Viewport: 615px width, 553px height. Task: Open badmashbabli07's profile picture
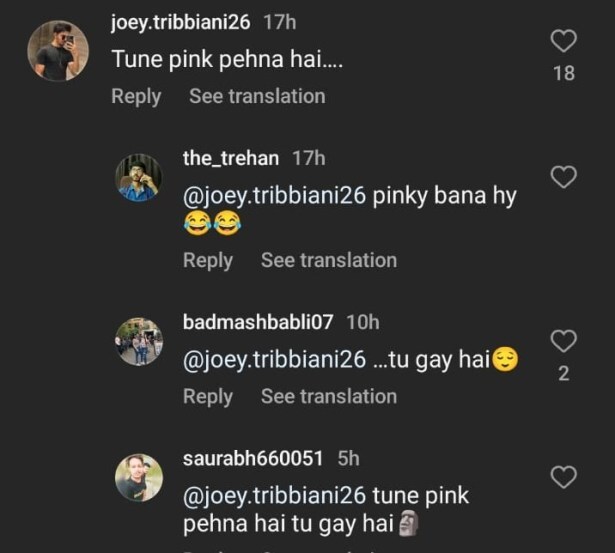(138, 341)
